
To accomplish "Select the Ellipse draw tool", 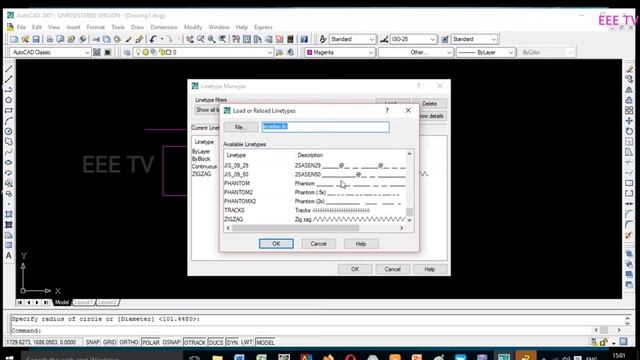I will (x=9, y=162).
